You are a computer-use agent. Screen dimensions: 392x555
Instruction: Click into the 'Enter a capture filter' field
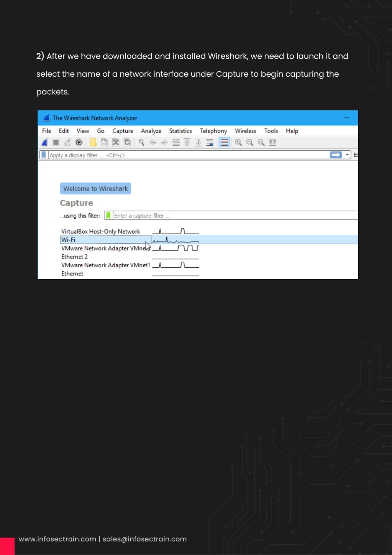236,216
